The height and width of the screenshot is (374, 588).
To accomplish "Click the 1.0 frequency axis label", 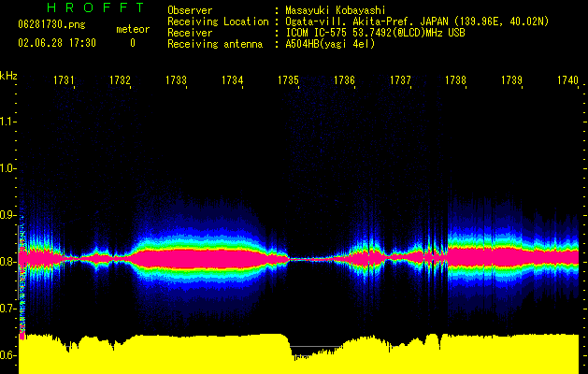I will pos(7,168).
